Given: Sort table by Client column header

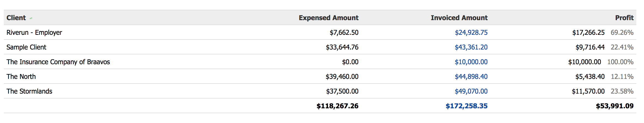Looking at the screenshot, I should tap(16, 18).
